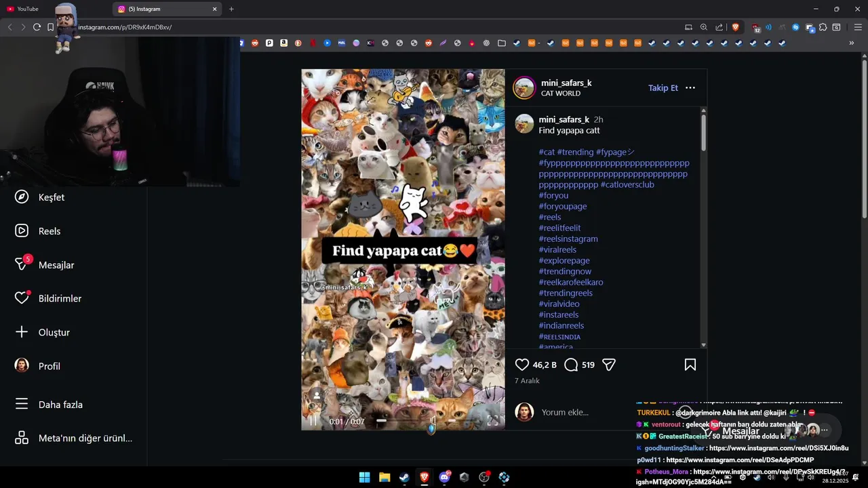
Task: Click the #indianreels hashtag
Action: (x=561, y=325)
